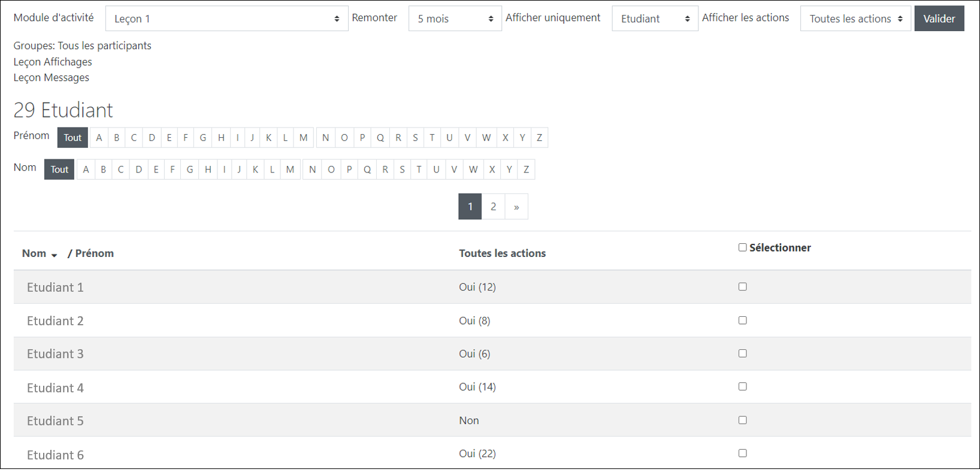Screen dimensions: 980x472
Task: Click the sort arrow next to Nom
Action: pyautogui.click(x=54, y=255)
